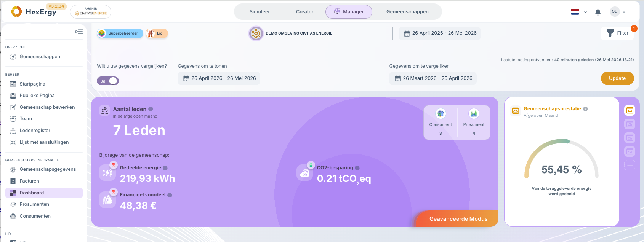Select the third widget icon in right strip
The image size is (644, 242).
(630, 138)
